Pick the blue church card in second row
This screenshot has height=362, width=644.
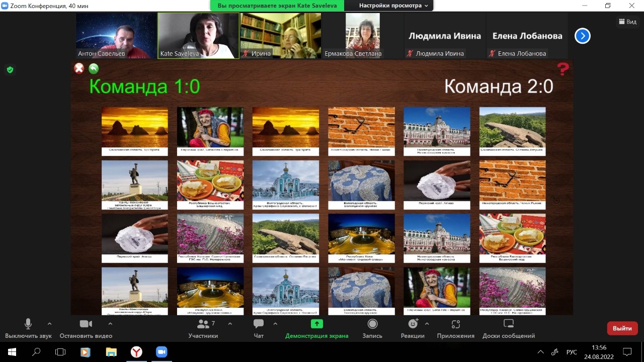(x=286, y=185)
